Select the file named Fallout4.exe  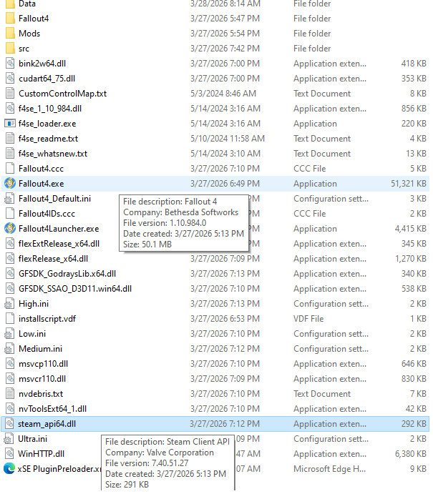tap(42, 184)
